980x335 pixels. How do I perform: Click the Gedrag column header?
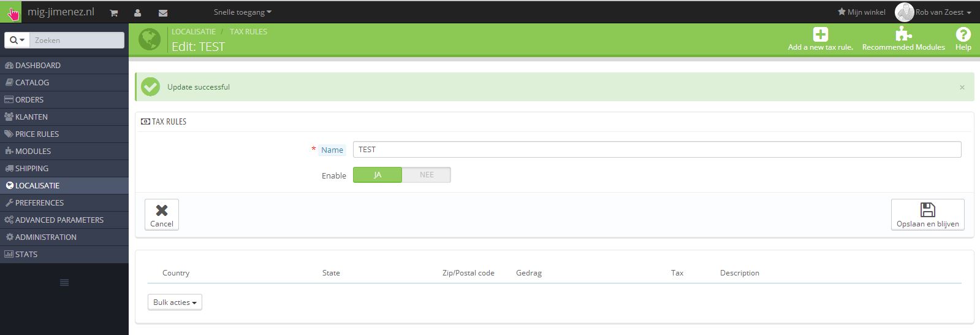point(529,273)
